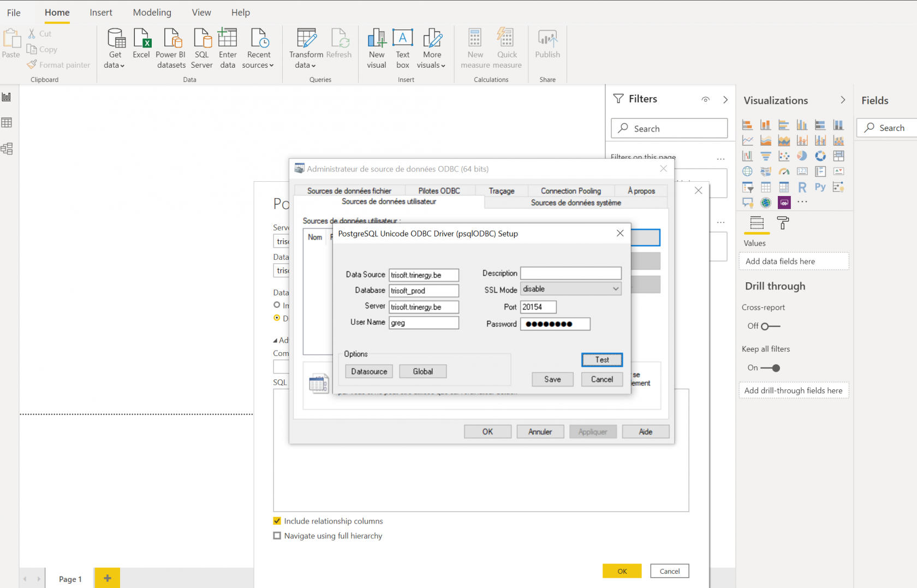Turn on the Cross-report toggle

pos(770,326)
